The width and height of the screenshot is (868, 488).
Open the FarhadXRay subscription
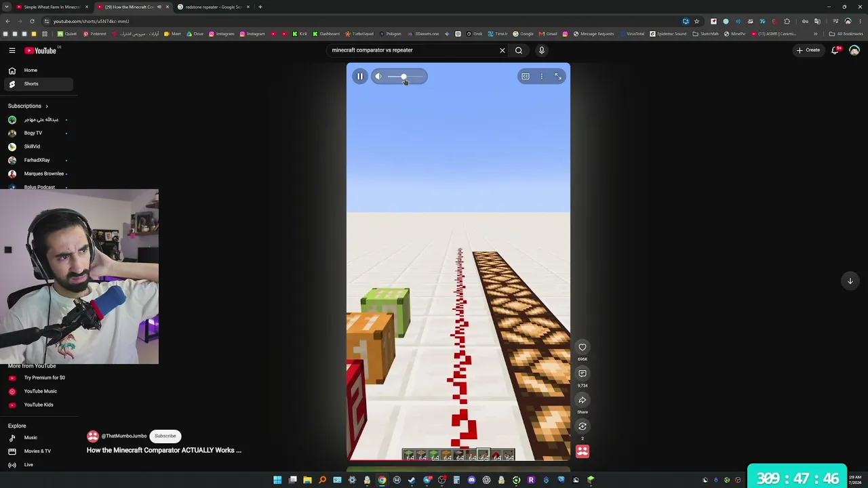click(x=37, y=160)
